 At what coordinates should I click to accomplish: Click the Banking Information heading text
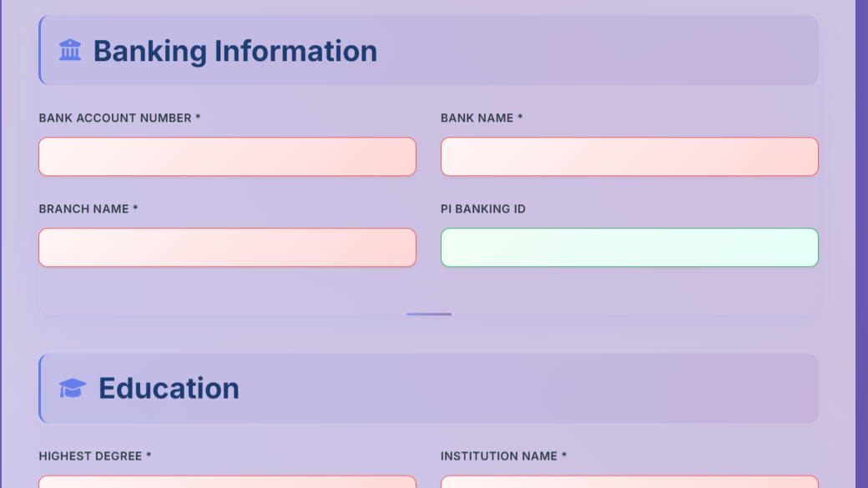tap(235, 51)
